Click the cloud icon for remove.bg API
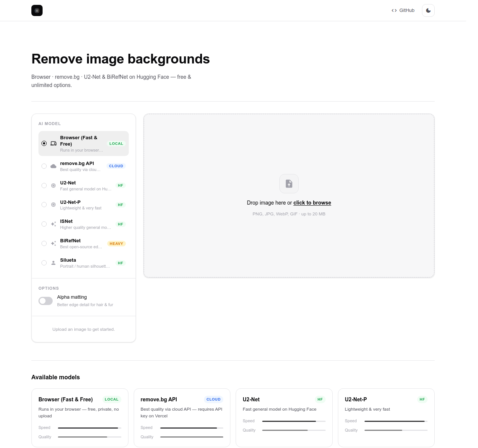478x448 pixels. pos(53,166)
